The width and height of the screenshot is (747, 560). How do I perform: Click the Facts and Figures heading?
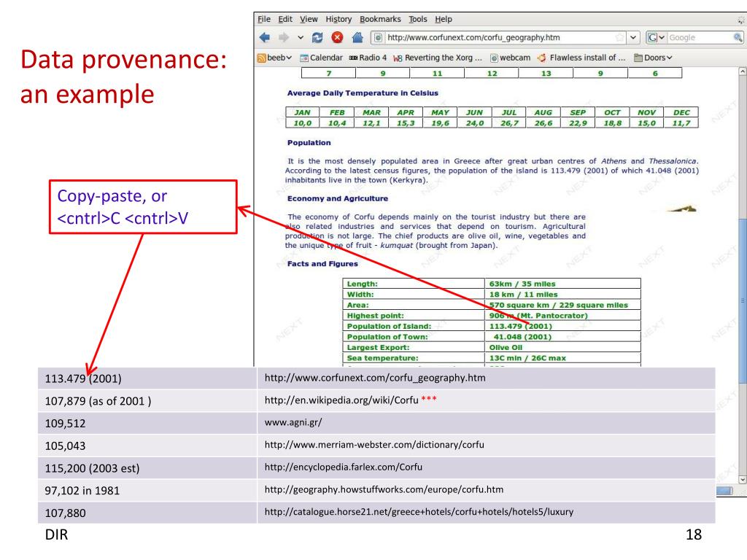coord(322,264)
